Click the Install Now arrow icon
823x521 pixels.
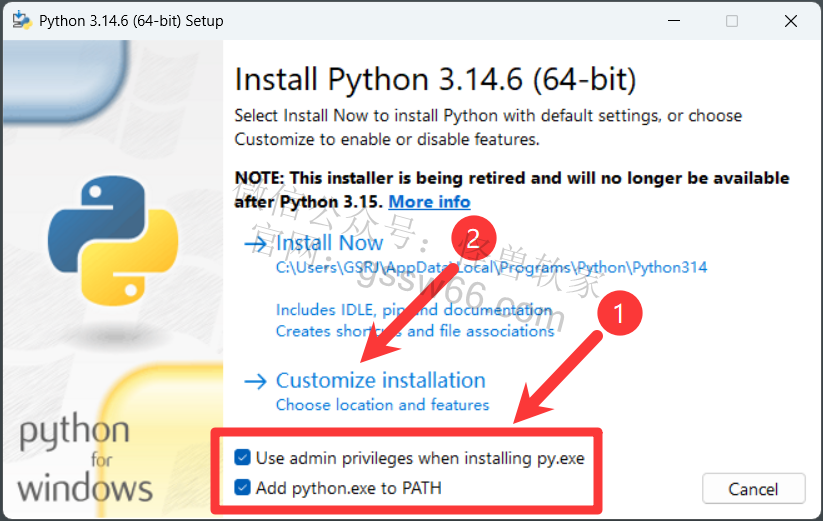tap(256, 244)
